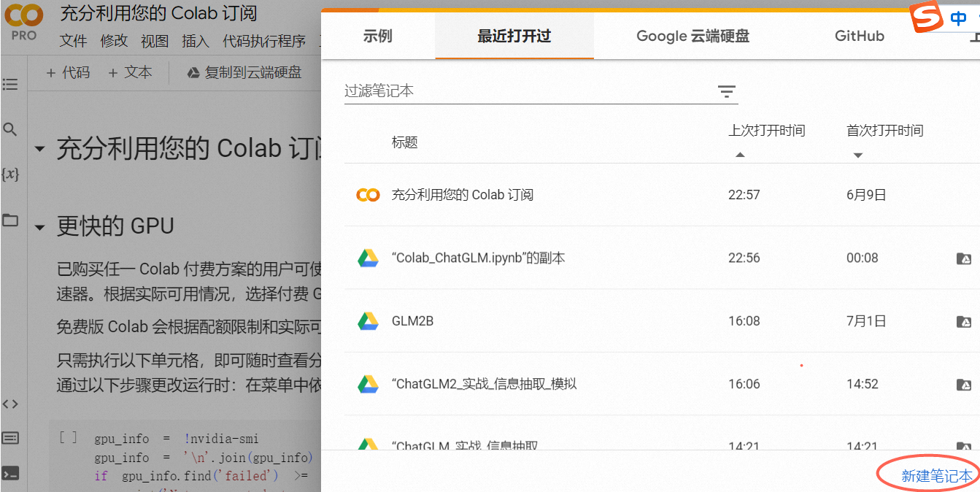The width and height of the screenshot is (980, 492).
Task: Click the Drive icon beside GLM2B
Action: (368, 321)
